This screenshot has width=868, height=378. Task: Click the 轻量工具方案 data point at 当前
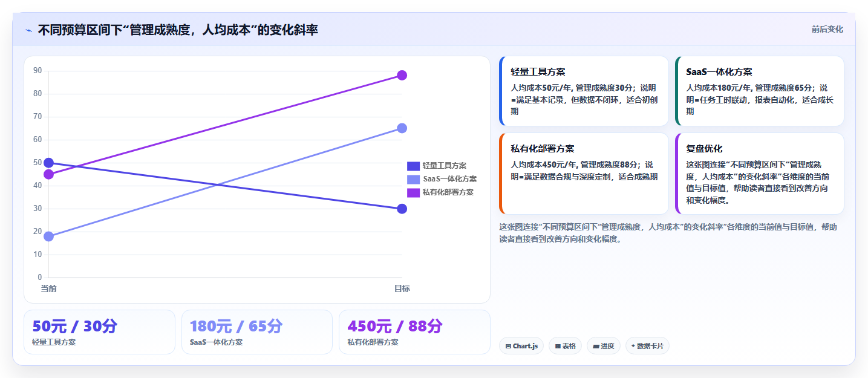tap(48, 163)
